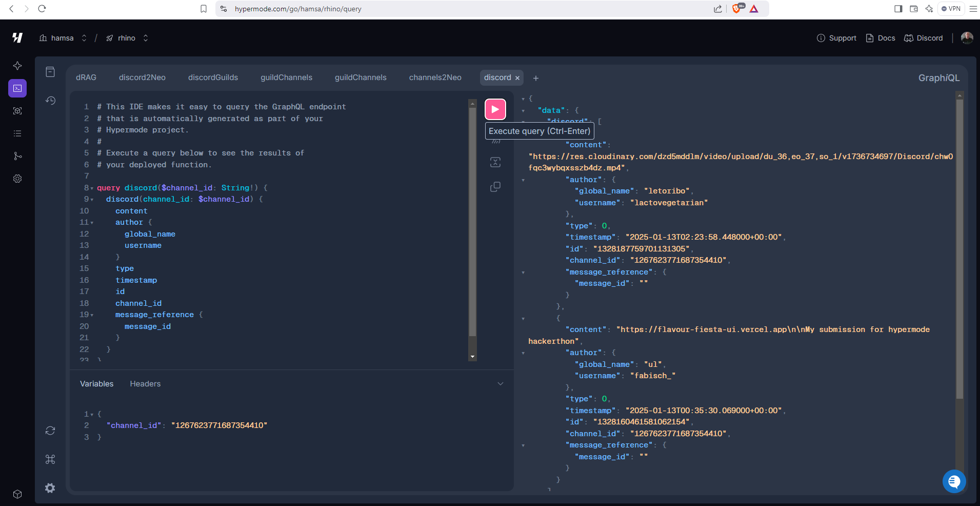The width and height of the screenshot is (980, 506).
Task: Click the query editor scroll-down arrow
Action: (x=473, y=357)
